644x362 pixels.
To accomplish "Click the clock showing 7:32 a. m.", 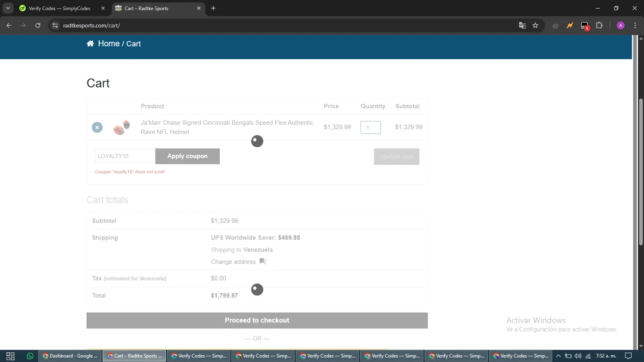I will click(x=606, y=356).
